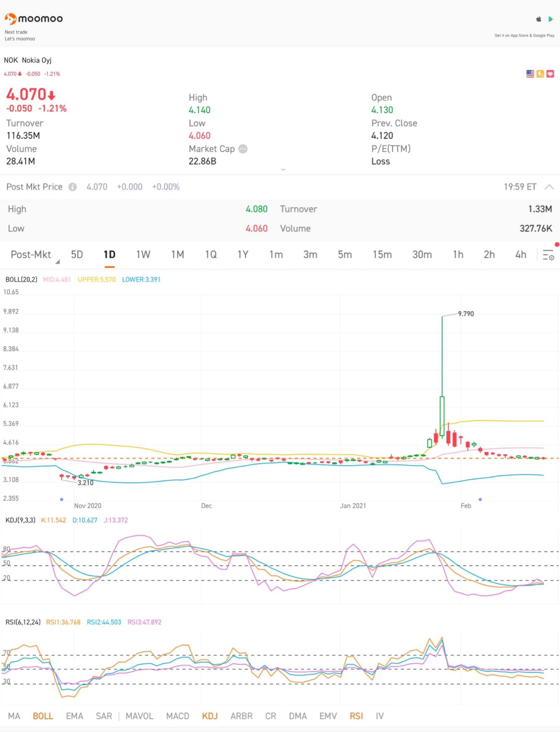Enable the MAVOL indicator
Viewport: 560px width, 732px height.
140,716
